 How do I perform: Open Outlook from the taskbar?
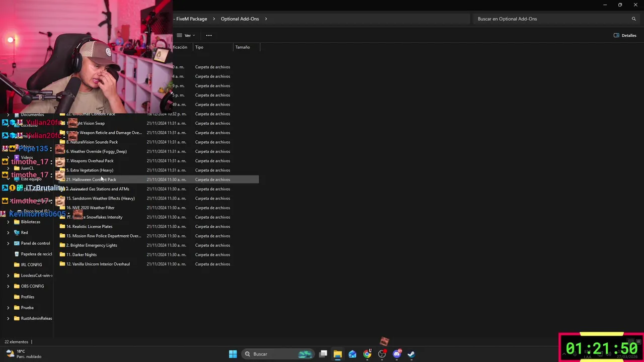352,354
